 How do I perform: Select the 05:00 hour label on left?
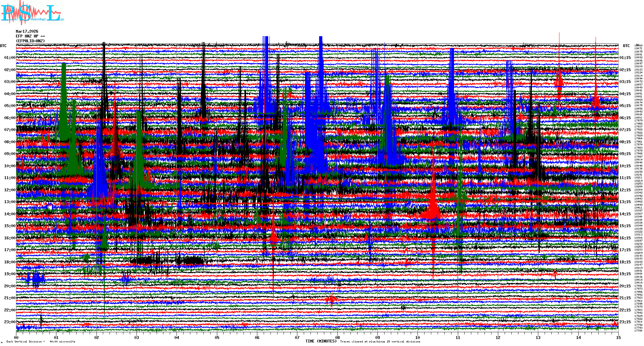tap(10, 106)
